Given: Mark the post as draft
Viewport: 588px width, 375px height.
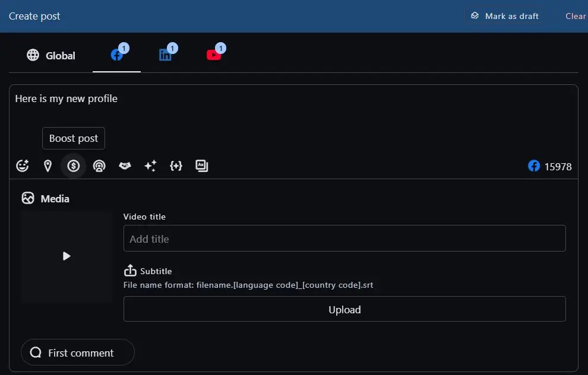Looking at the screenshot, I should tap(505, 16).
